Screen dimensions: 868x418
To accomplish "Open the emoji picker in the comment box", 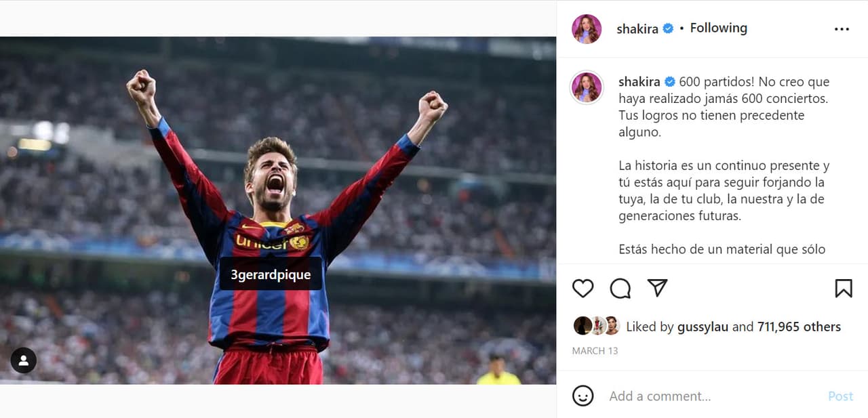I will pyautogui.click(x=582, y=396).
